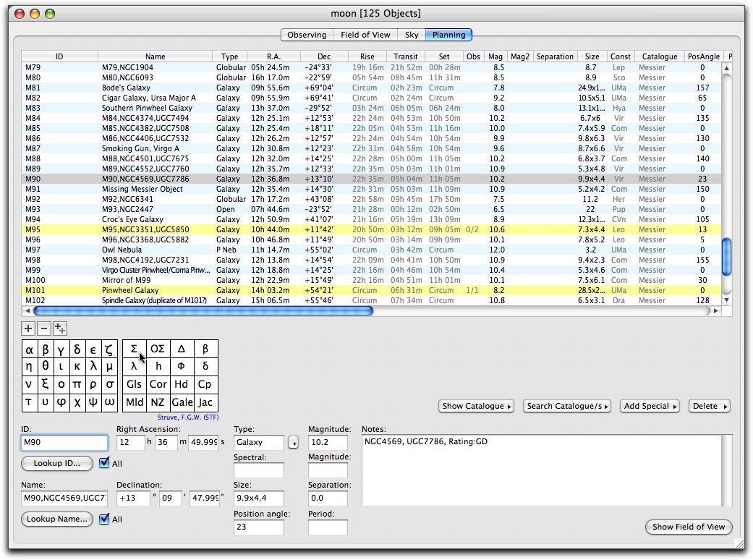
Task: Pick the Gale catalogue prefix key
Action: 182,402
